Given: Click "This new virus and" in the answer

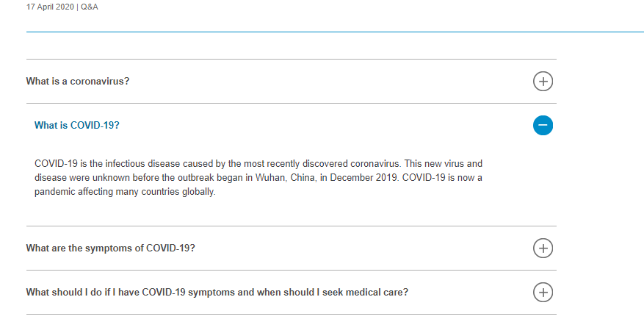Looking at the screenshot, I should click(443, 164).
